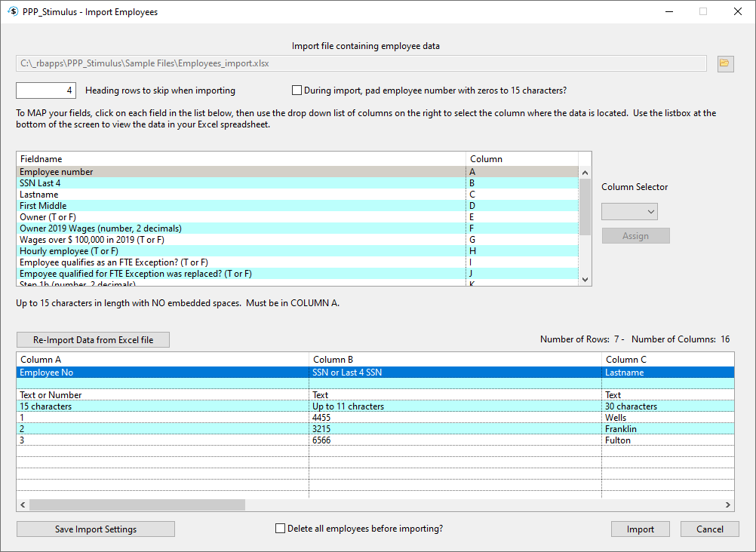Image resolution: width=756 pixels, height=552 pixels.
Task: Open the folder browse icon next to file path
Action: pos(724,64)
